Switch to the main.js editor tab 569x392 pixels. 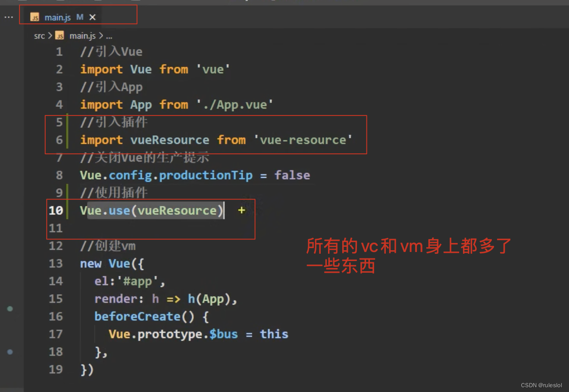58,17
